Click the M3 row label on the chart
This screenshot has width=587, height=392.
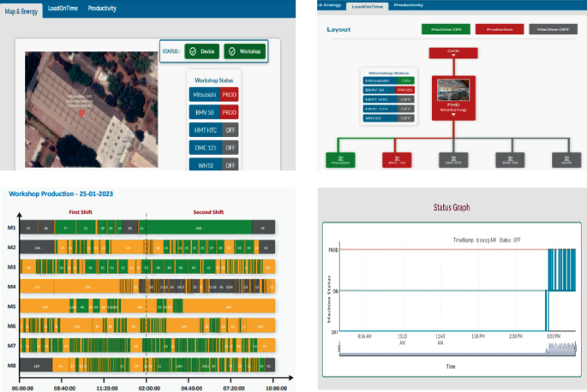12,267
